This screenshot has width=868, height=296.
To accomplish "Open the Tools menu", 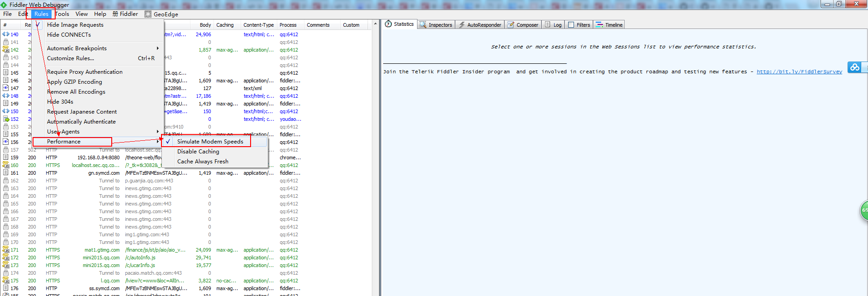I will [62, 14].
